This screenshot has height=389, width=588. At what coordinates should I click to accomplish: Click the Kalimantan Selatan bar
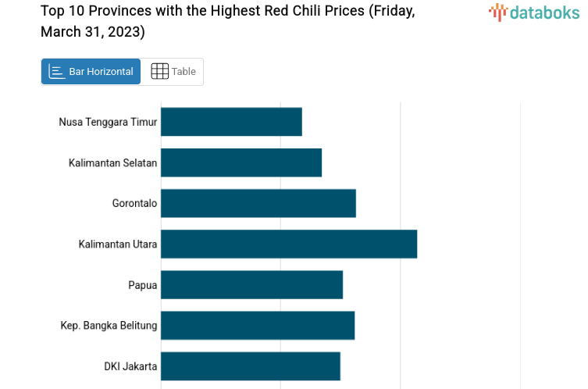241,162
